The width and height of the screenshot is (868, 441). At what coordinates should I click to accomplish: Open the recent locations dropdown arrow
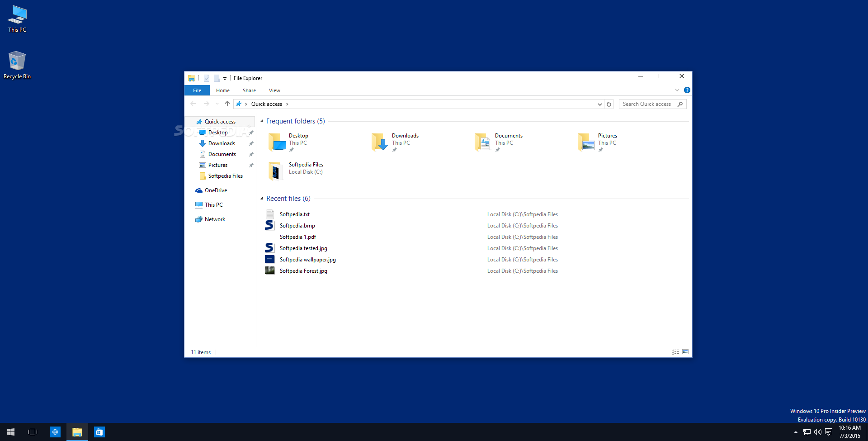[217, 104]
